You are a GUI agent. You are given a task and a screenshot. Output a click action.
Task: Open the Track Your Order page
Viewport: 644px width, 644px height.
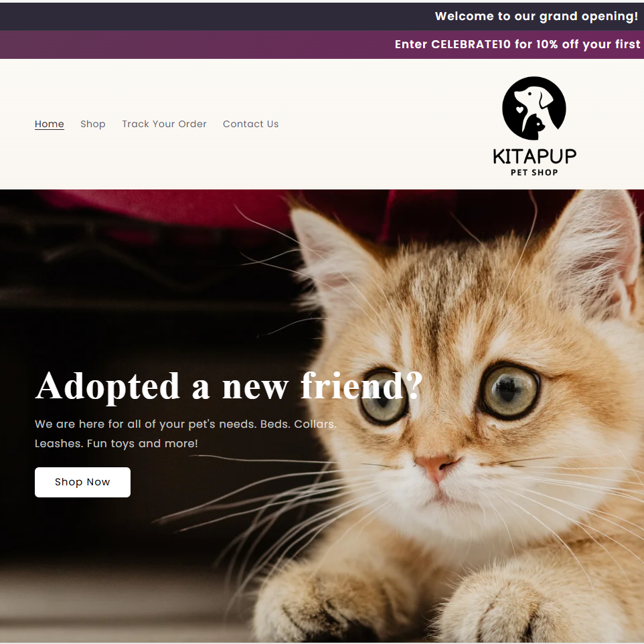164,124
